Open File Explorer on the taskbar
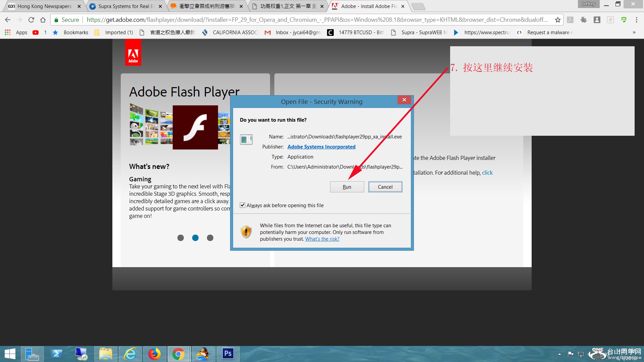644x362 pixels. (x=106, y=354)
